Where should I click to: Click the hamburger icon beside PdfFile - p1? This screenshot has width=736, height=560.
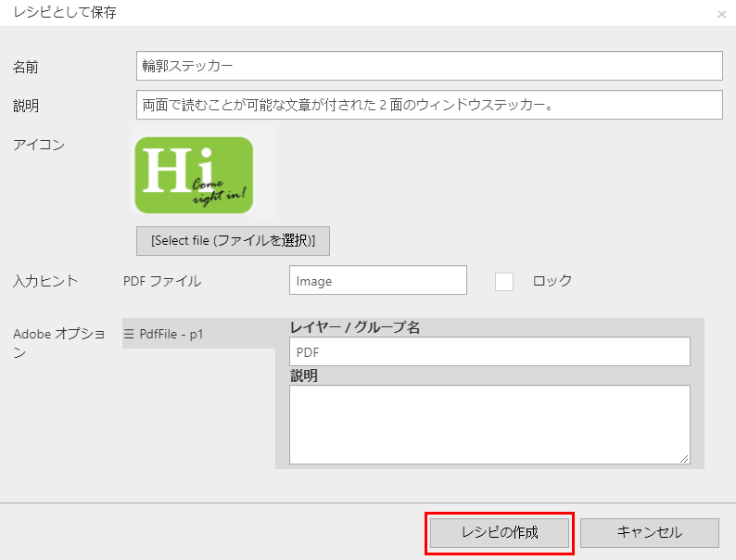coord(129,334)
